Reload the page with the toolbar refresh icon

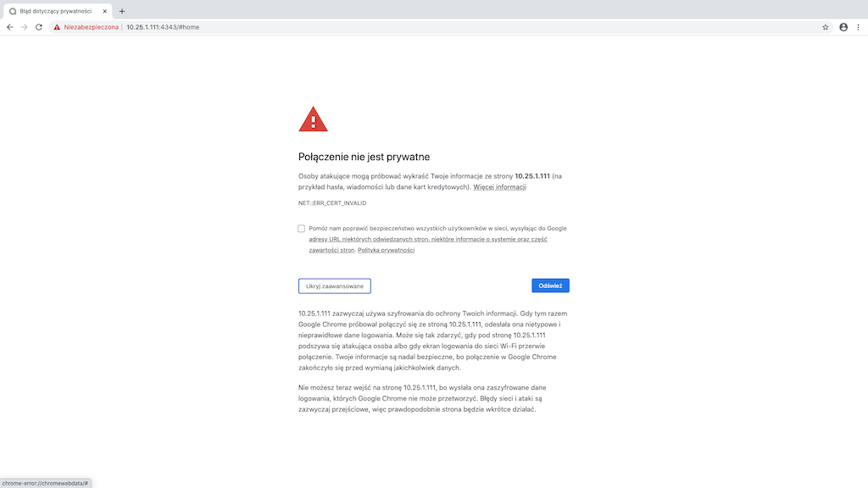click(x=39, y=27)
